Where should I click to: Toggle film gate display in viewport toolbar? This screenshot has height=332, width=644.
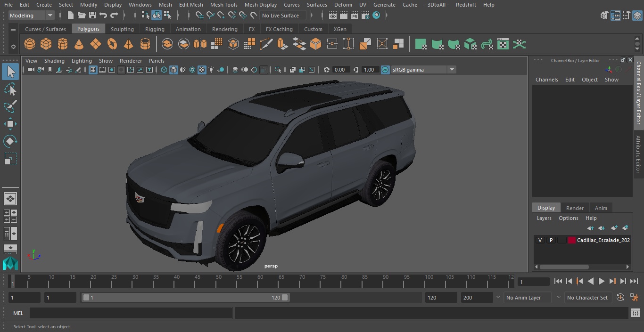point(102,70)
